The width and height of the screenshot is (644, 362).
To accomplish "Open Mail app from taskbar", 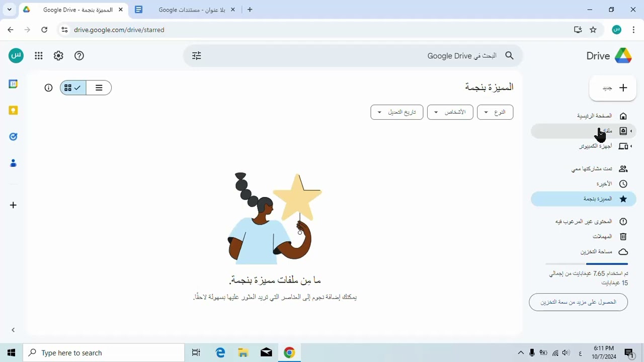I will 266,353.
